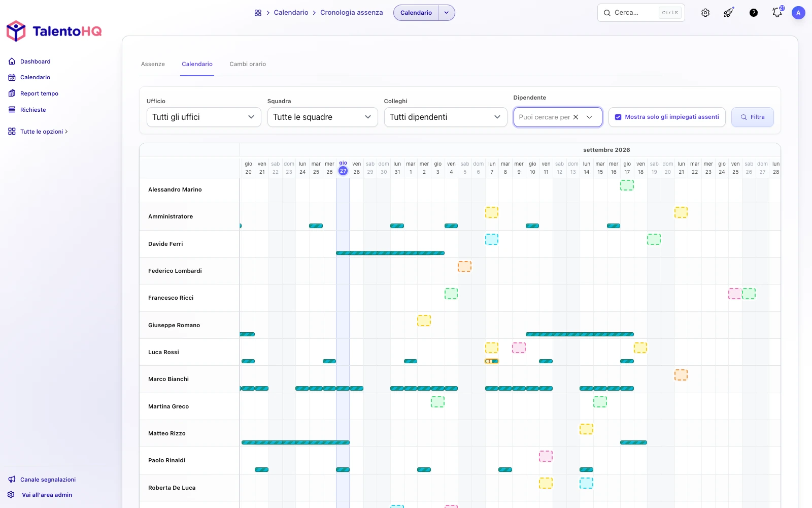This screenshot has width=812, height=508.
Task: Go to Vai all'area admin
Action: [x=40, y=495]
